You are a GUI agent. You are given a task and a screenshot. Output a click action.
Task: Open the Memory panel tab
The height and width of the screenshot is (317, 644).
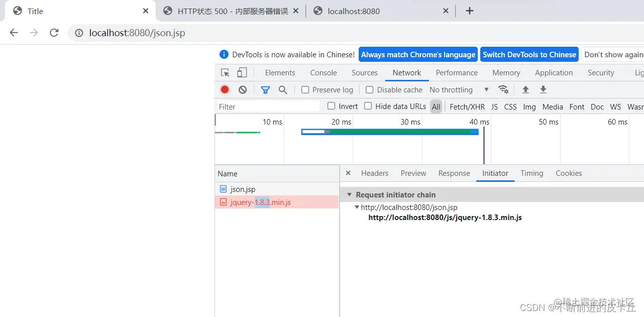[506, 72]
